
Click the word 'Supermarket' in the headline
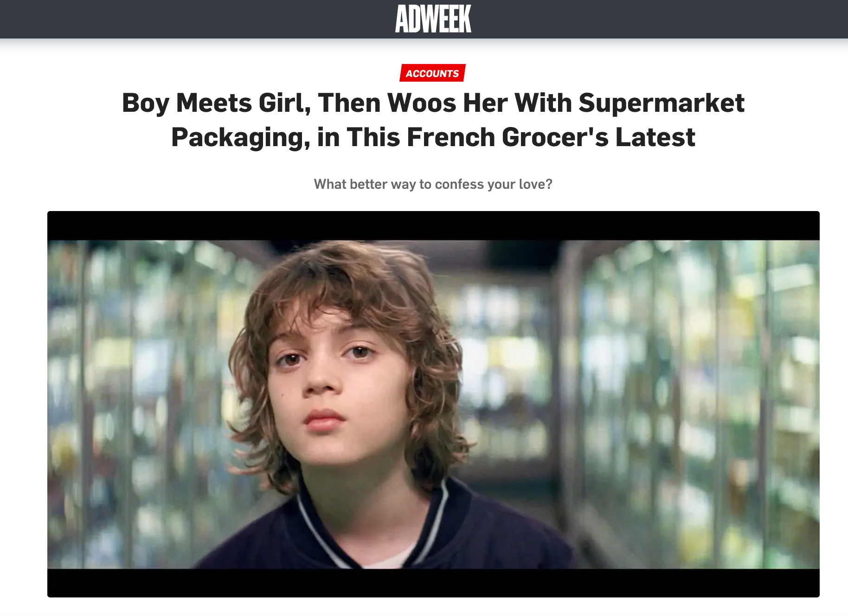tap(662, 103)
